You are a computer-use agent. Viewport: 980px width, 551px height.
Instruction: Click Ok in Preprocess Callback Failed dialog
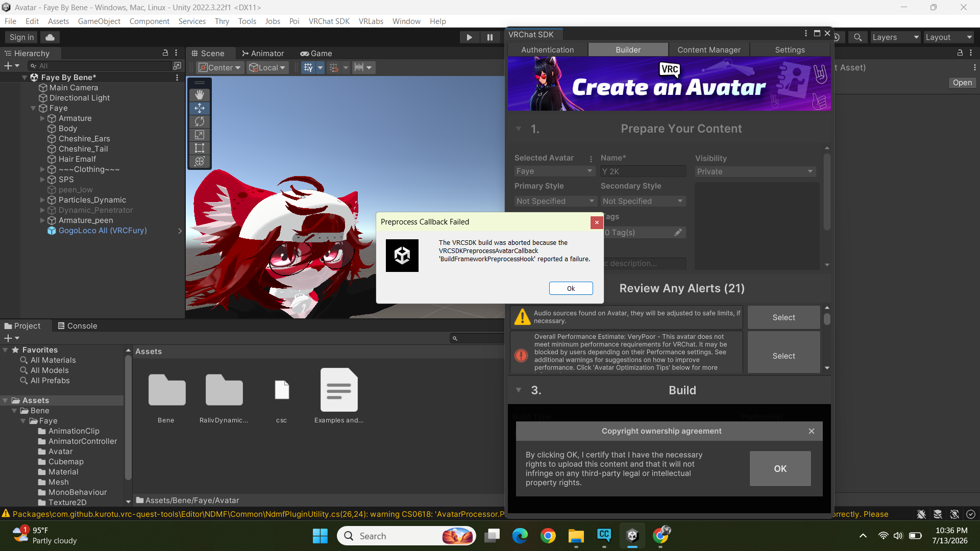(x=571, y=288)
